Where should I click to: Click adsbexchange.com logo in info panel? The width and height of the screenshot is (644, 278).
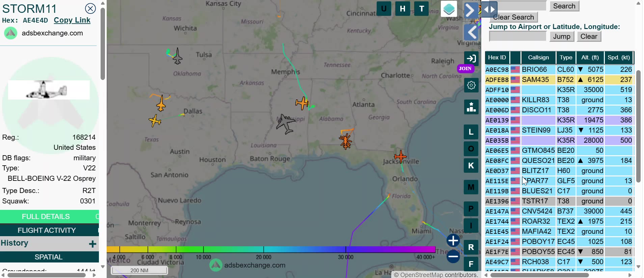click(x=11, y=33)
